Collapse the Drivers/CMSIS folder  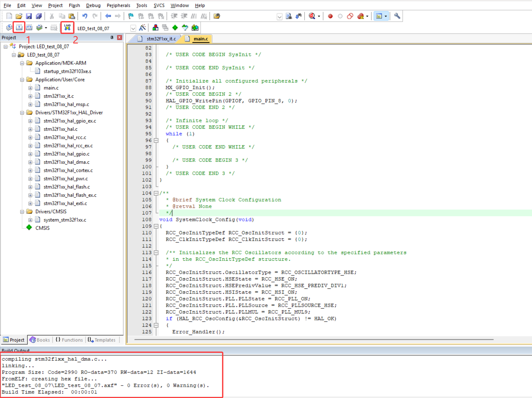tap(22, 212)
